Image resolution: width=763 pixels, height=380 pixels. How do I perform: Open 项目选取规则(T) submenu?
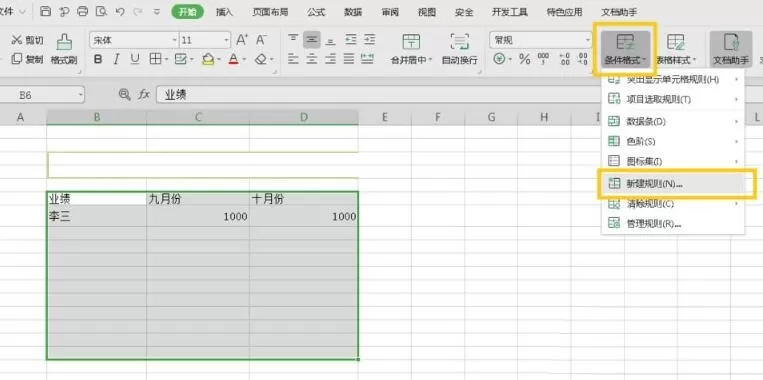[672, 99]
